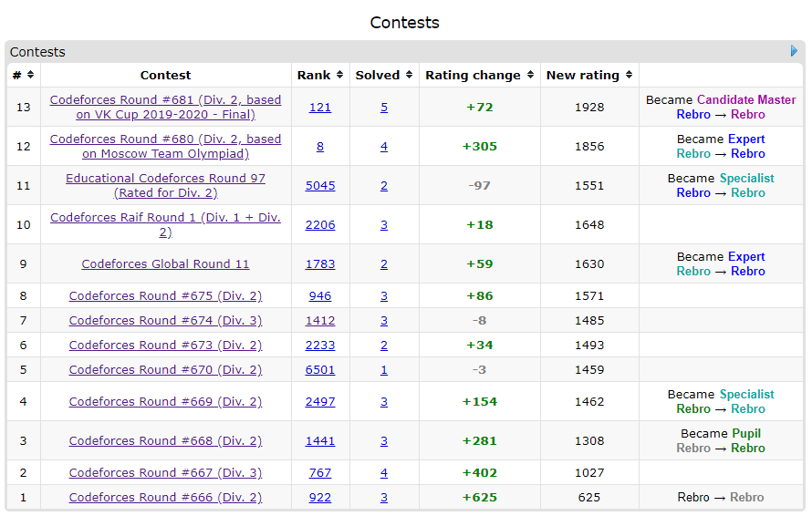Click rank 6501 link

click(320, 369)
